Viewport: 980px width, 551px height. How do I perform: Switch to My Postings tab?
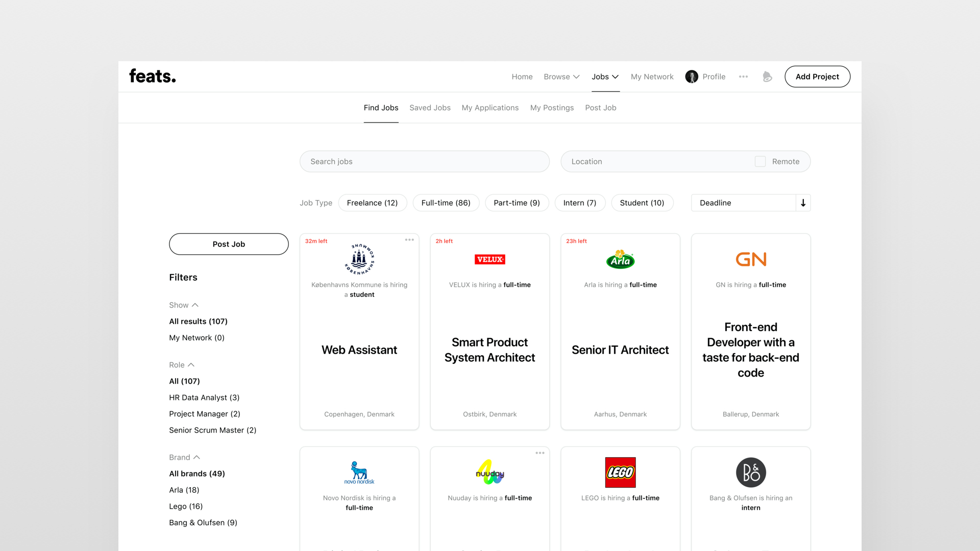[552, 108]
